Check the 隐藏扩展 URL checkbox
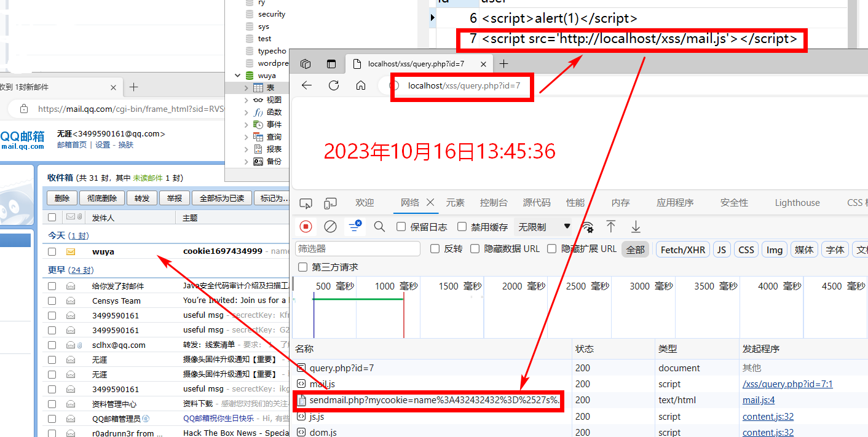Screen dimensions: 868x437 coord(551,249)
